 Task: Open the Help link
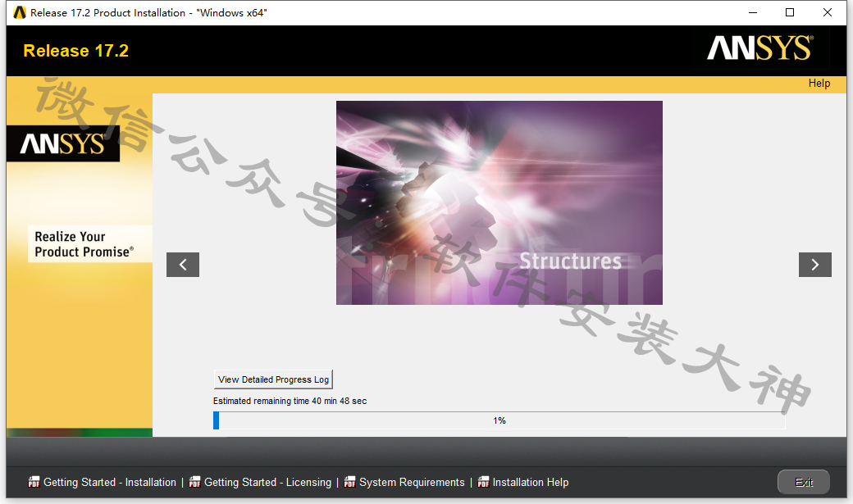tap(819, 84)
